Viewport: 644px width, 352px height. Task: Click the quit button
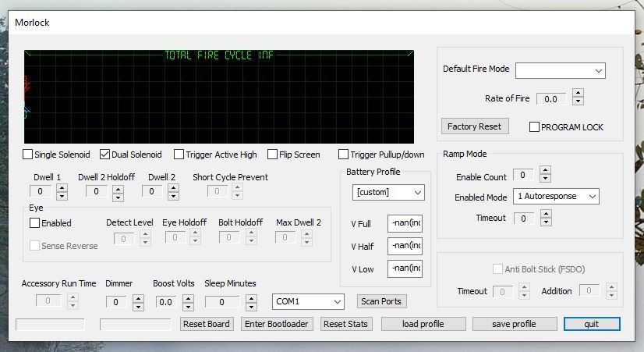tap(592, 324)
